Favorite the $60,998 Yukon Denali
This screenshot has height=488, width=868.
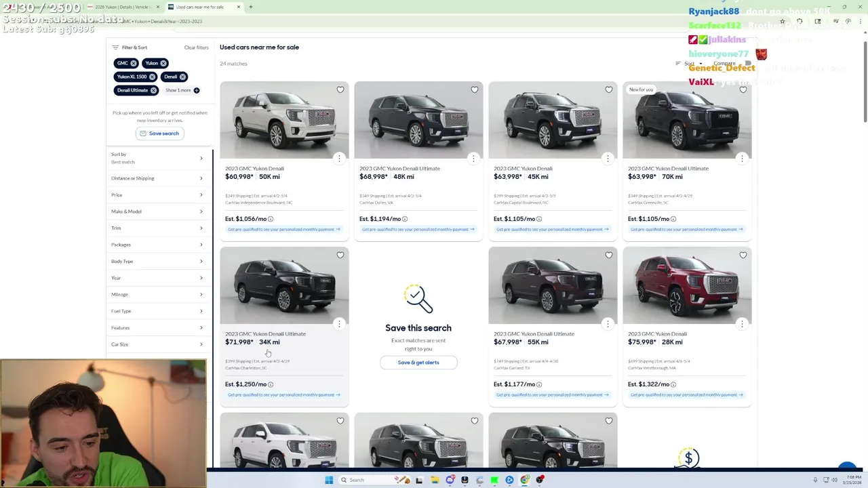point(340,89)
